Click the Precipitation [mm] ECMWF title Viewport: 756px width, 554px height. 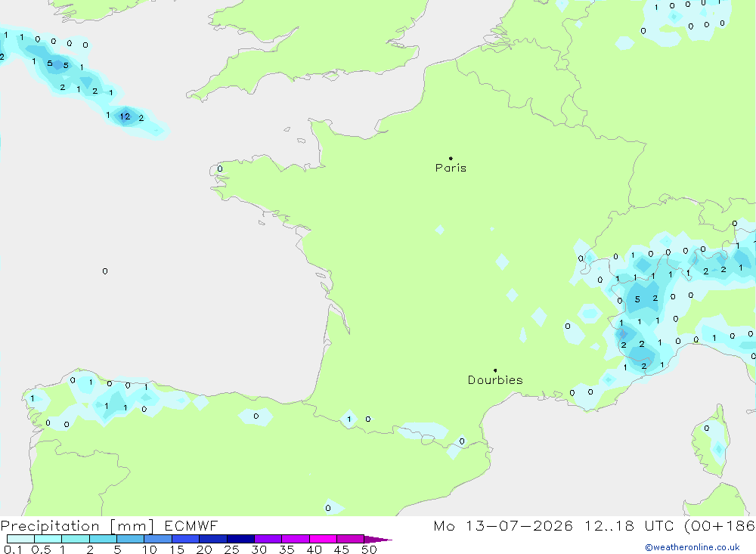[x=109, y=525]
